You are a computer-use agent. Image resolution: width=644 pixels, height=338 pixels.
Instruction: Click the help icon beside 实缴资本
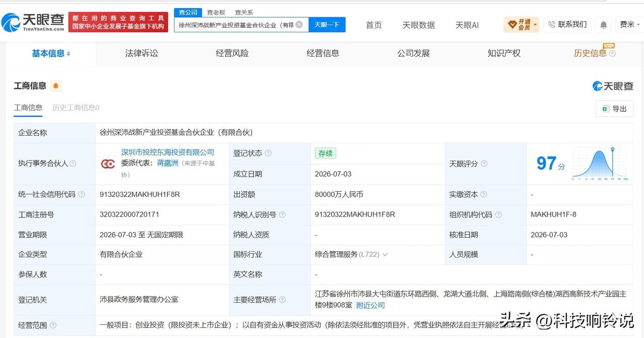click(x=484, y=194)
